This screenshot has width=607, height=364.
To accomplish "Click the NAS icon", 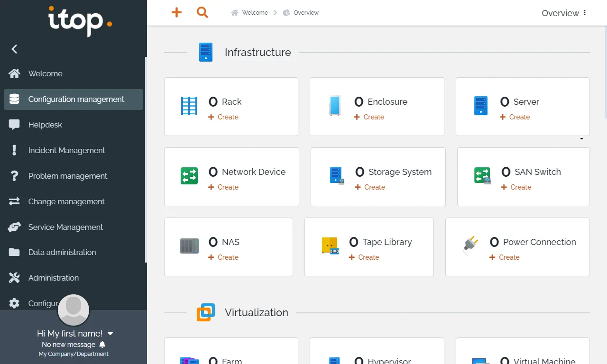I will tap(189, 246).
